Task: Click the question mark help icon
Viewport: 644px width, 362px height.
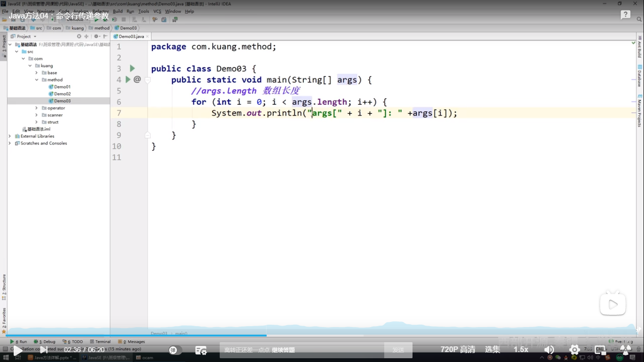Action: [x=626, y=15]
